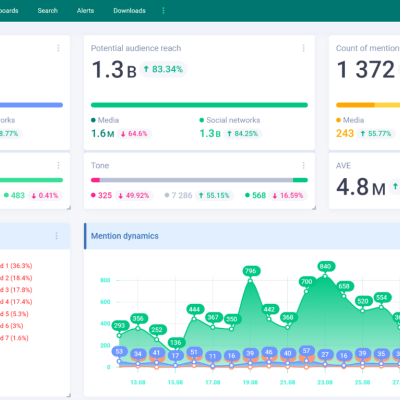400x400 pixels.
Task: Click the 796 data point label
Action: [250, 271]
